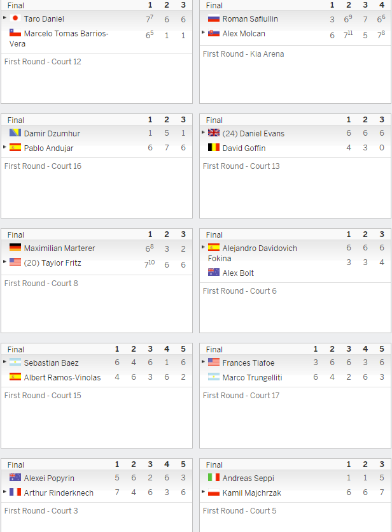Viewport: 392px width, 532px height.
Task: Click the Bosnia flag beside Damir Dzumhur
Action: pos(15,133)
